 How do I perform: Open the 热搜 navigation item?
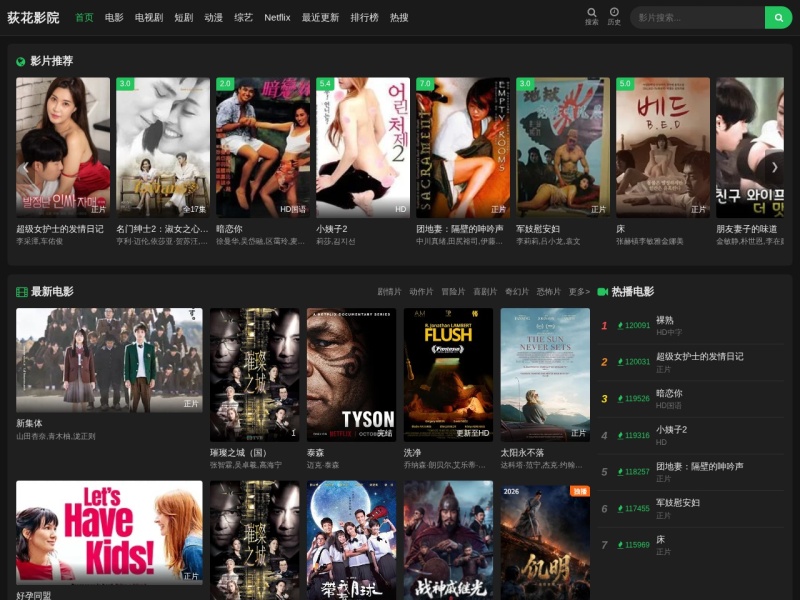(x=399, y=18)
